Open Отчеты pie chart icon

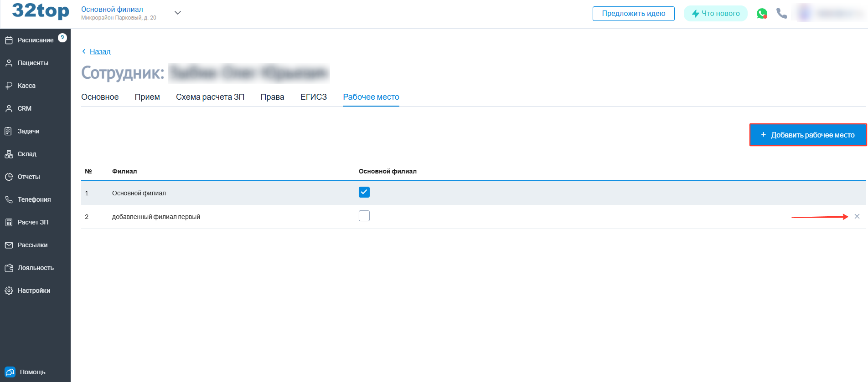pos(9,177)
